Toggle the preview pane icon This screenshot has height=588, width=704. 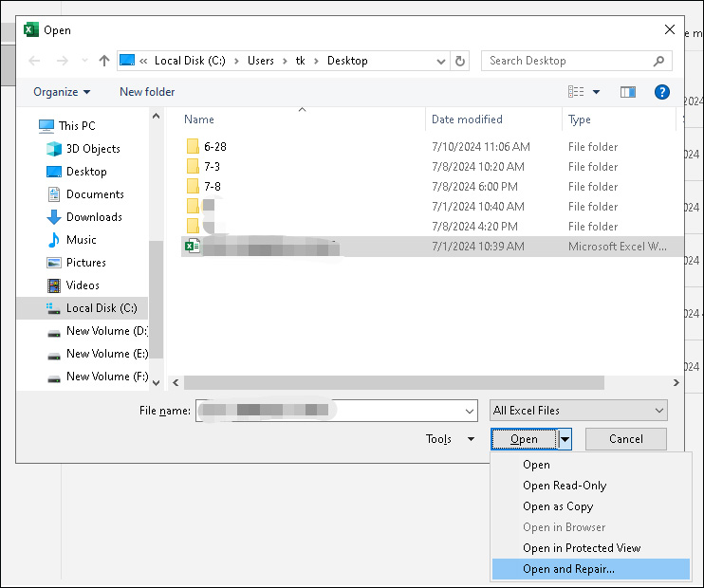pos(628,92)
